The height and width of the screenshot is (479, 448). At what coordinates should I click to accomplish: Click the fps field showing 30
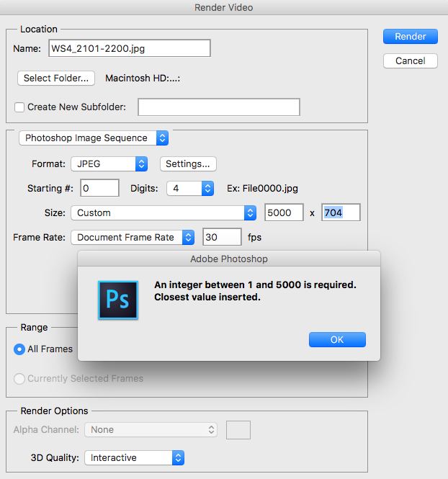tap(222, 237)
